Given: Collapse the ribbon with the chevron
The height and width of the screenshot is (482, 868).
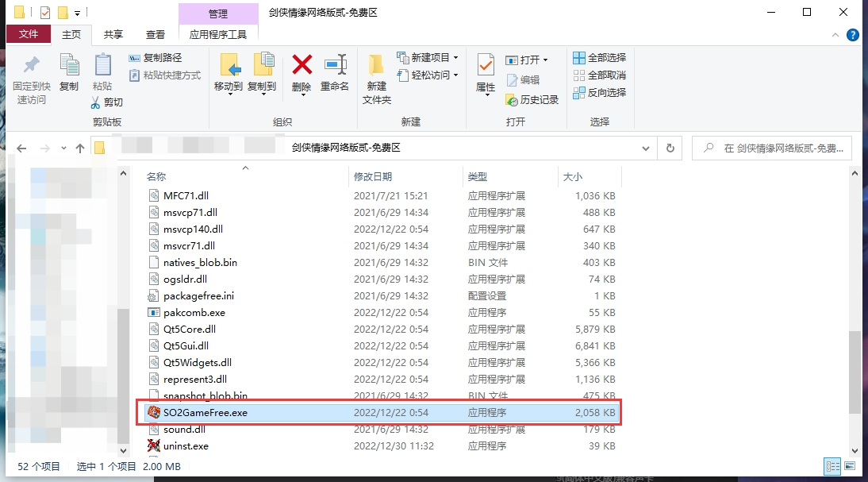Looking at the screenshot, I should pyautogui.click(x=835, y=35).
